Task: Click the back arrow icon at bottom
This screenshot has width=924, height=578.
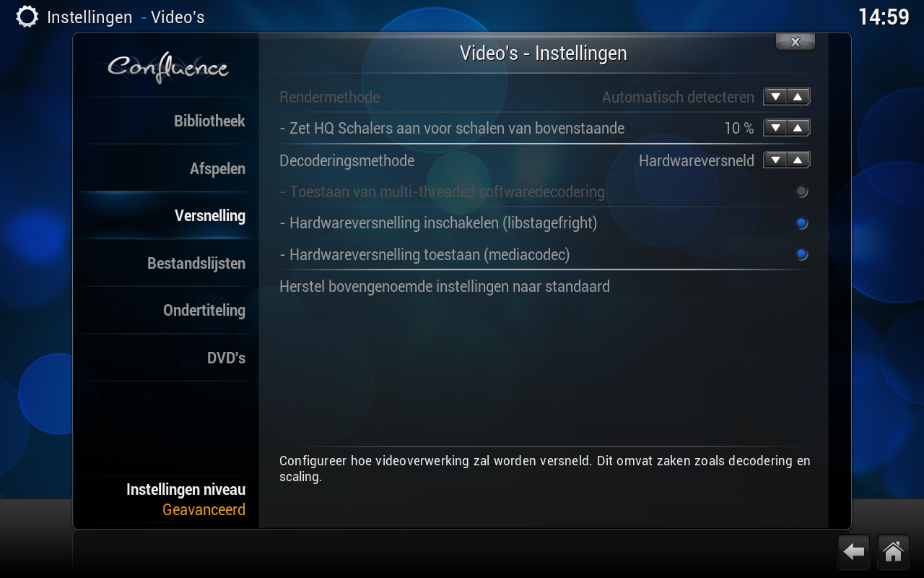Action: (853, 552)
